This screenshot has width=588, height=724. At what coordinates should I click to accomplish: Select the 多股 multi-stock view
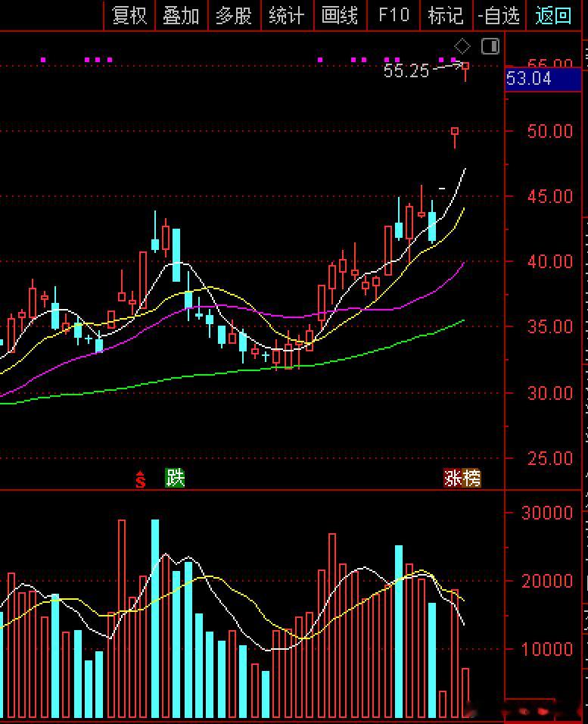coord(234,16)
